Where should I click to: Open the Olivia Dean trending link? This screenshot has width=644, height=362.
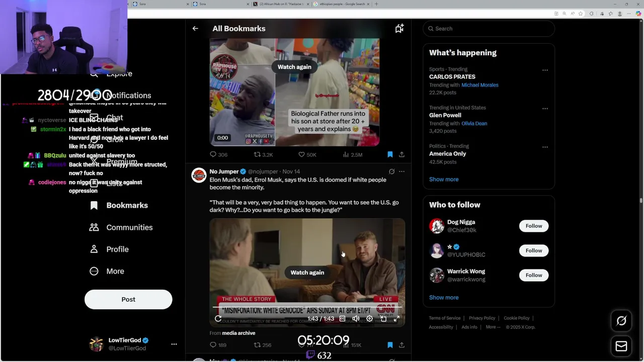pyautogui.click(x=474, y=124)
